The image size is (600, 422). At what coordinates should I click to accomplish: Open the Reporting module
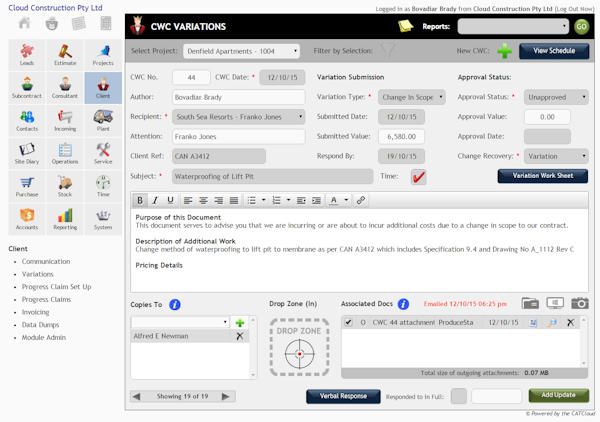(65, 219)
